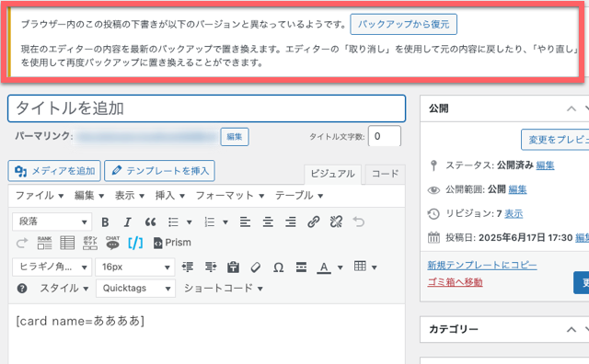589x364 pixels.
Task: Click メディアを追加 button
Action: (54, 171)
